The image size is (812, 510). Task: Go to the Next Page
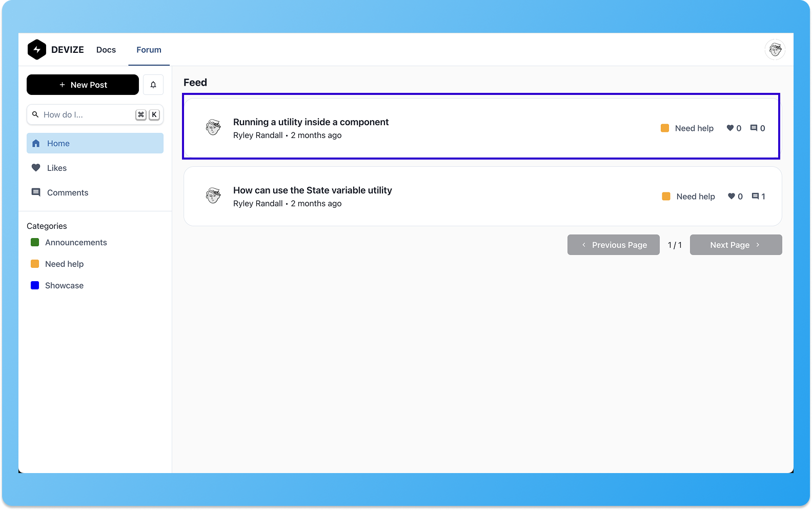click(736, 245)
